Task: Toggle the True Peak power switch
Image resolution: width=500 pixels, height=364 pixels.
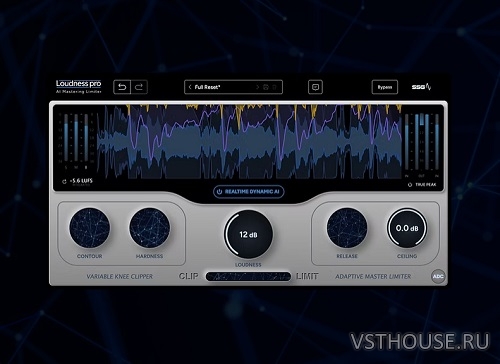Action: point(410,185)
